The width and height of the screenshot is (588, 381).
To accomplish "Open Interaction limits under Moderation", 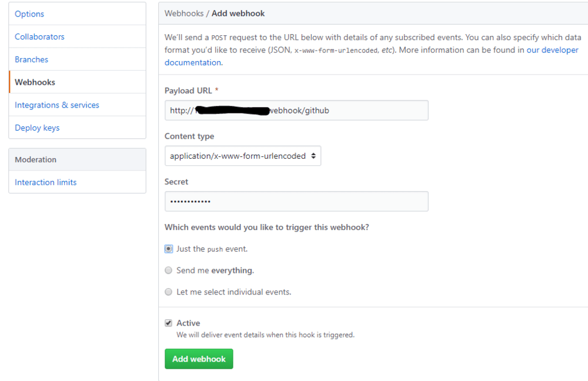I will pos(45,182).
